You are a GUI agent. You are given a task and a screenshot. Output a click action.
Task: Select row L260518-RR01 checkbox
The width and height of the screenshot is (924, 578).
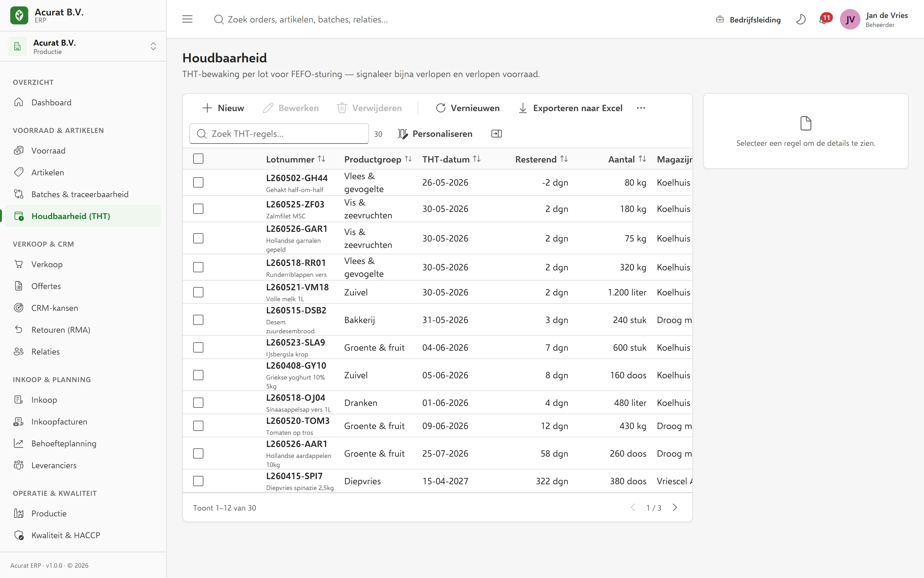point(198,267)
